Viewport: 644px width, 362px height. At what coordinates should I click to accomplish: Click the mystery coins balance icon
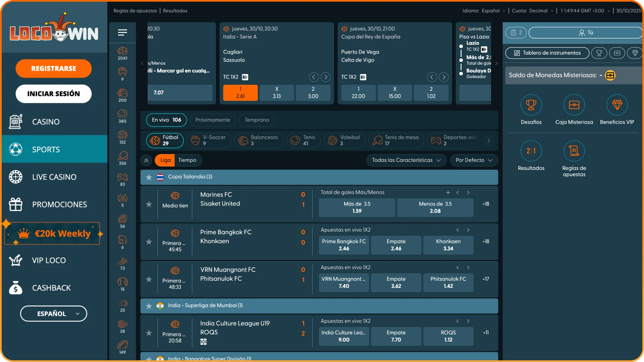[x=610, y=75]
